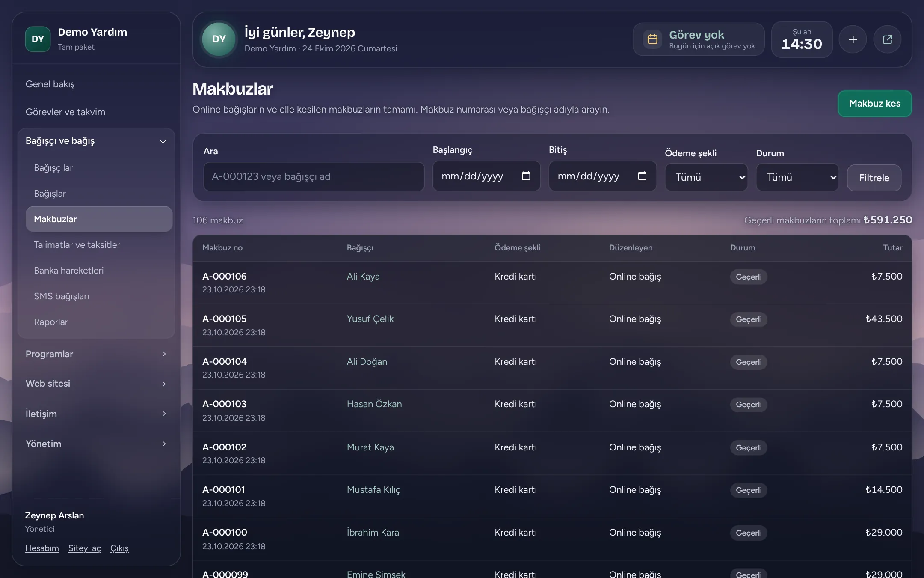
Task: Open the Hesabım link
Action: (x=42, y=548)
